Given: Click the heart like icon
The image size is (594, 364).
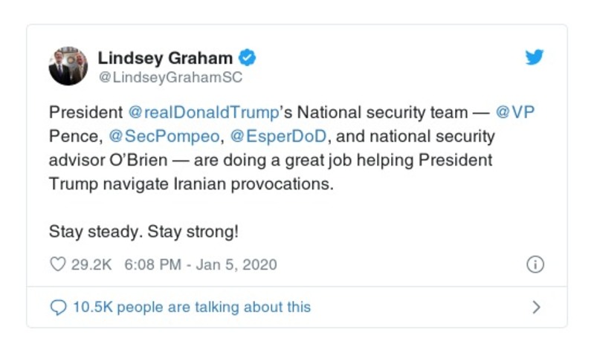Looking at the screenshot, I should coord(57,264).
